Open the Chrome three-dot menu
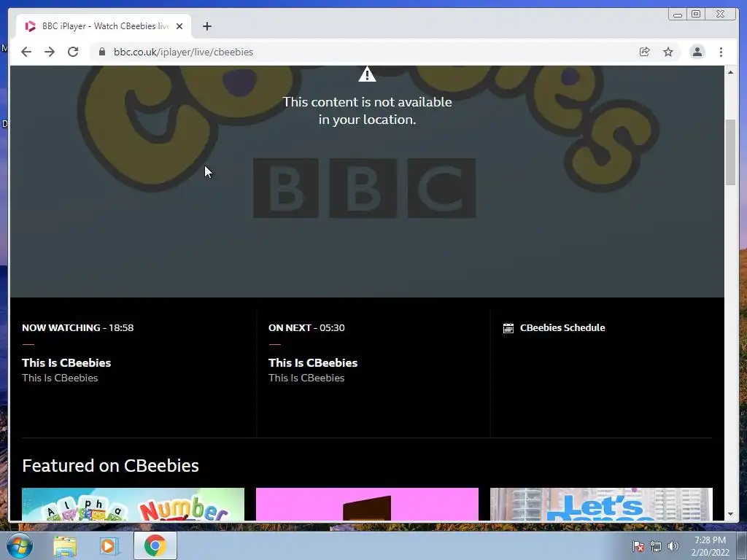 [721, 52]
